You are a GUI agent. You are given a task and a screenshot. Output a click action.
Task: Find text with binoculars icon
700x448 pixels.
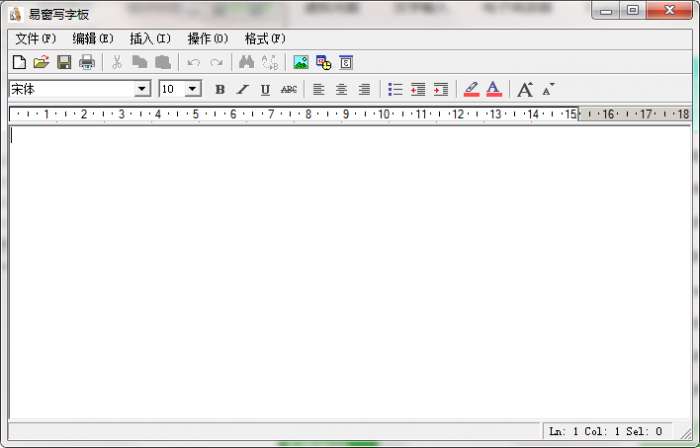(246, 62)
